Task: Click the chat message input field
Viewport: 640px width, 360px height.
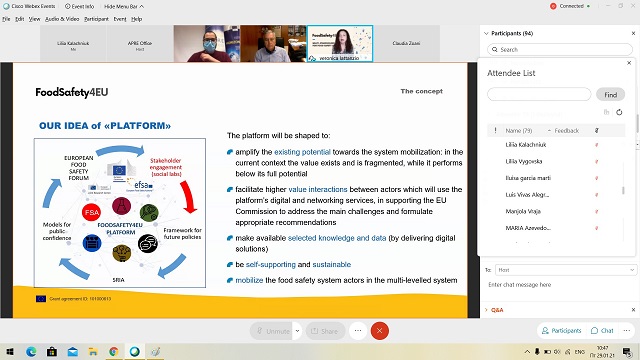Action: click(559, 285)
